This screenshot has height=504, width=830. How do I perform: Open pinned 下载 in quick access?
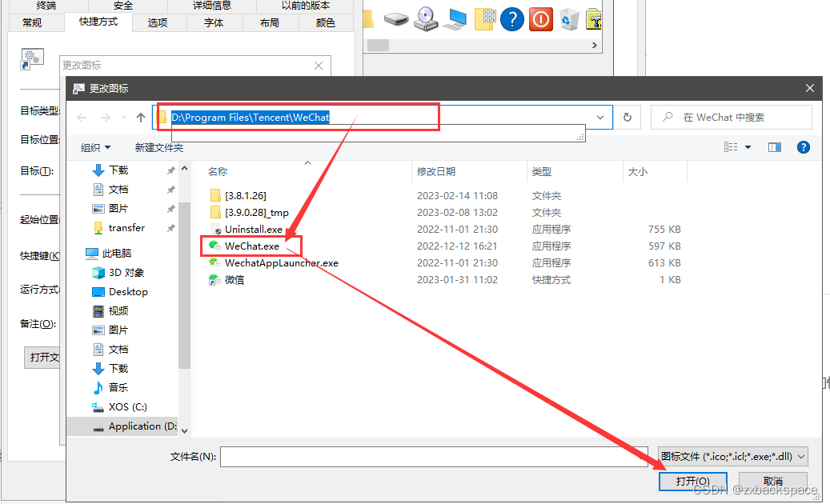tap(118, 170)
